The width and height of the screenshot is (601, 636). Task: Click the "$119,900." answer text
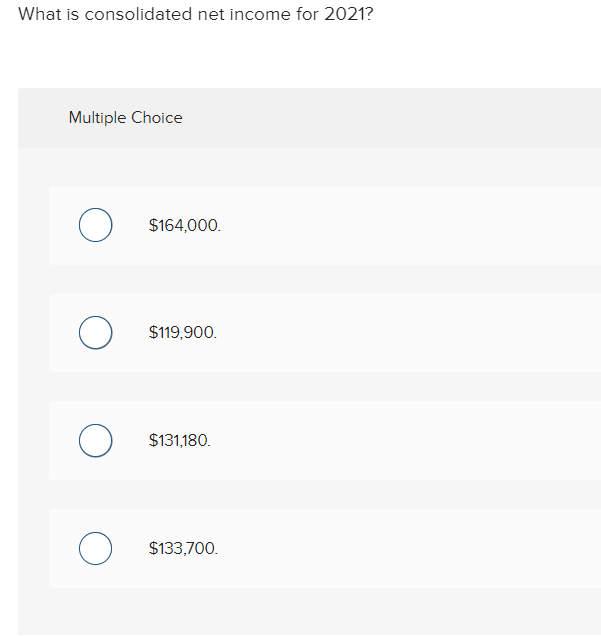click(182, 333)
